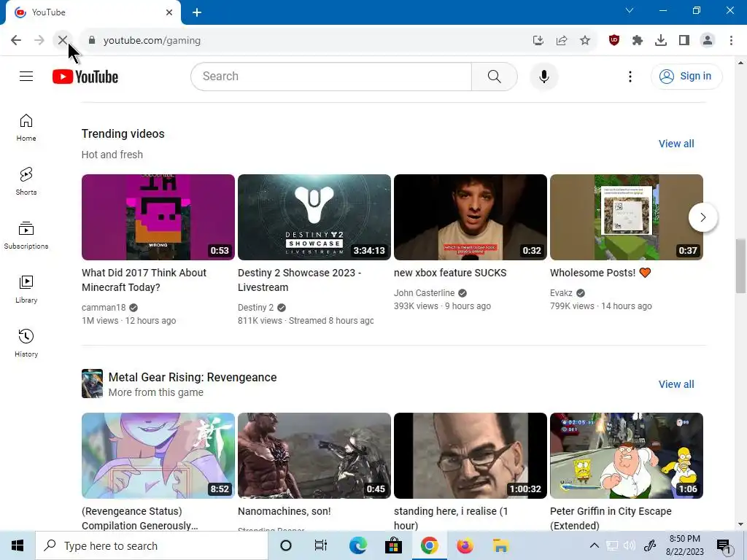
Task: Open the taskbar clock showing 8:50 PM
Action: tap(684, 545)
